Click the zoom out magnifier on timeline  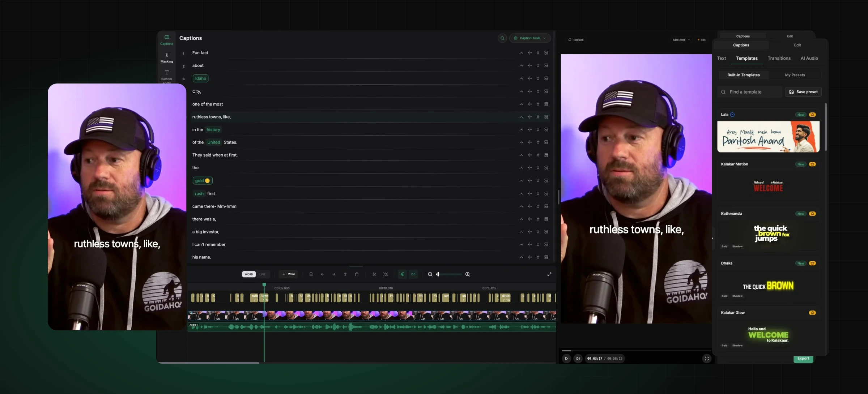(430, 274)
